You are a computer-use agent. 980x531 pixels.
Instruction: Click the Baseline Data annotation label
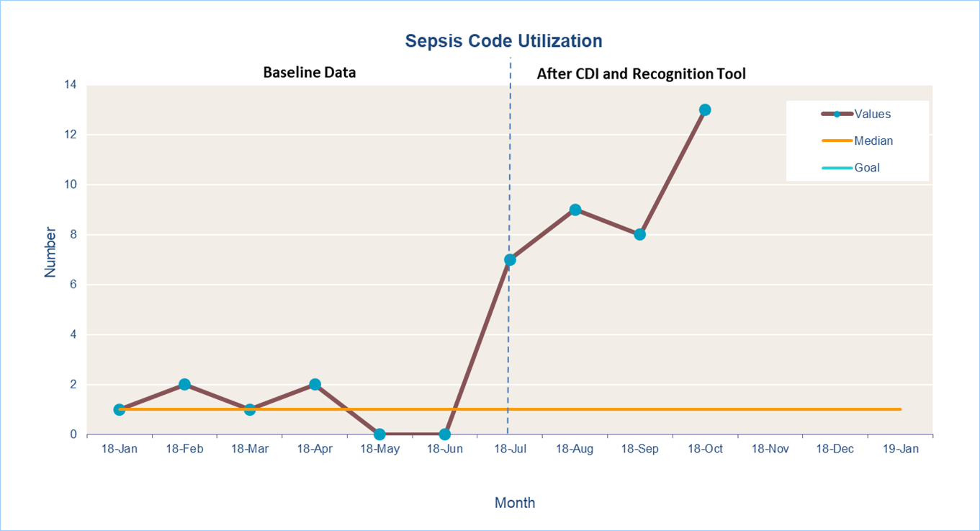click(309, 73)
